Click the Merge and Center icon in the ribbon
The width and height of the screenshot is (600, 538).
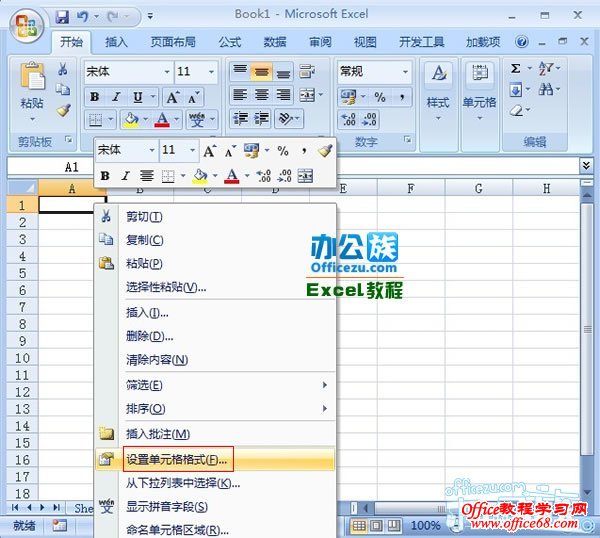pyautogui.click(x=307, y=95)
